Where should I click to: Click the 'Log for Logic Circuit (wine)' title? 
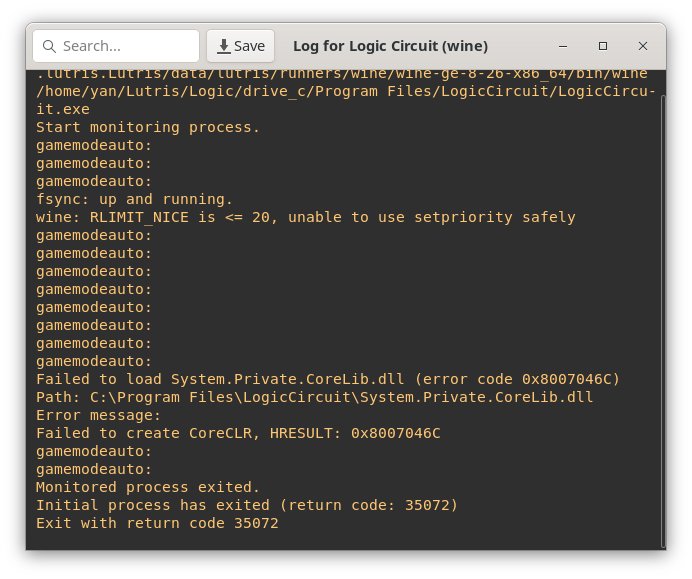click(390, 46)
